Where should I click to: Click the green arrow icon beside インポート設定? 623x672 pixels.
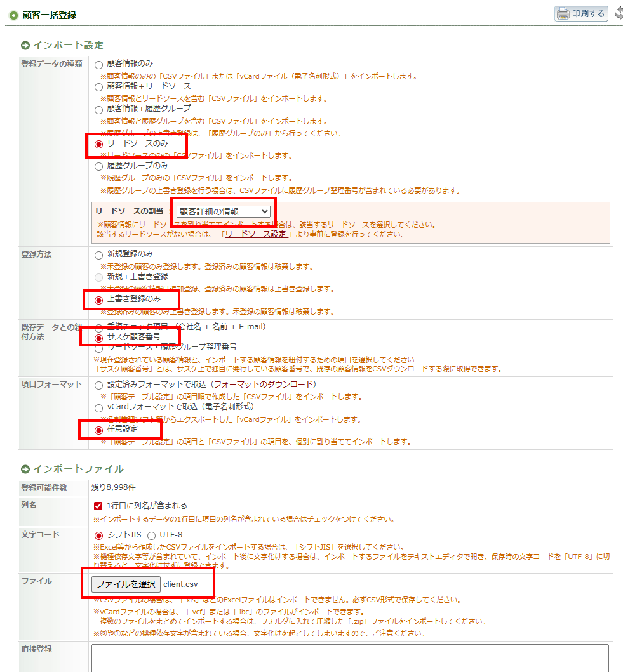click(25, 45)
